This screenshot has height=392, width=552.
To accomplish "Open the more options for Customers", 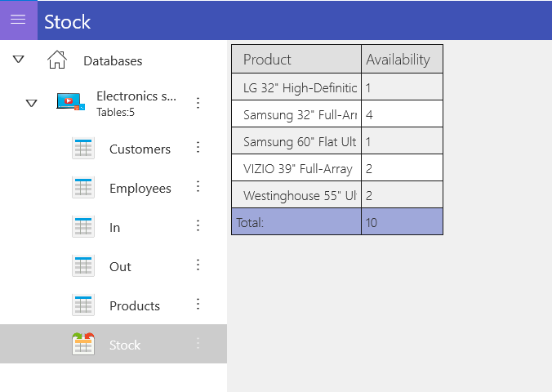I will 198,147.
